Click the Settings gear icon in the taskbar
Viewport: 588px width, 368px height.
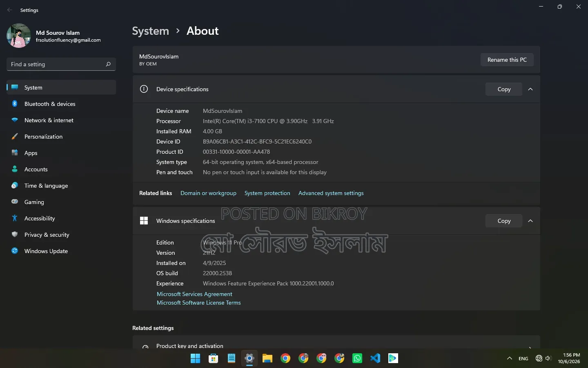coord(249,359)
